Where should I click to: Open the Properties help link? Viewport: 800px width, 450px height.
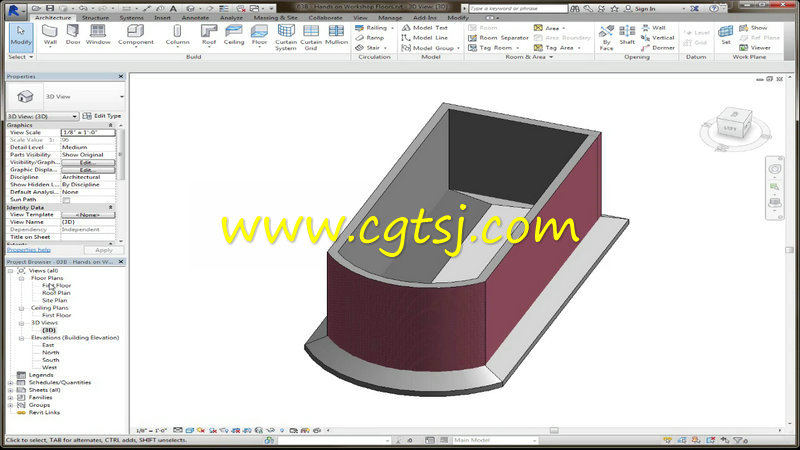pyautogui.click(x=29, y=250)
